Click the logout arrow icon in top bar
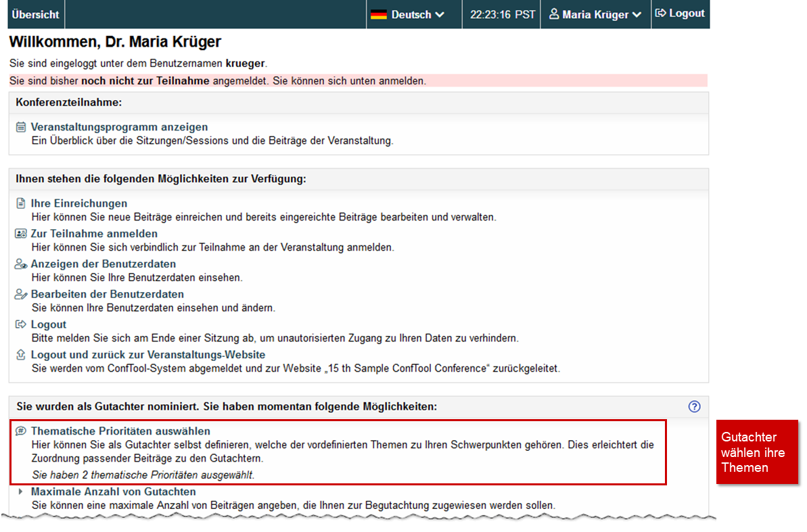 pyautogui.click(x=660, y=13)
